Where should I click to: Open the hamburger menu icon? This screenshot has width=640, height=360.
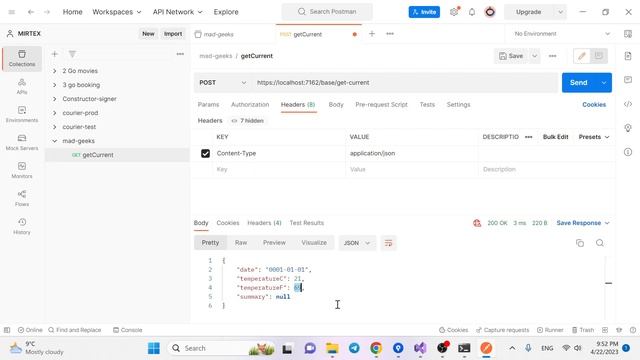[12, 12]
